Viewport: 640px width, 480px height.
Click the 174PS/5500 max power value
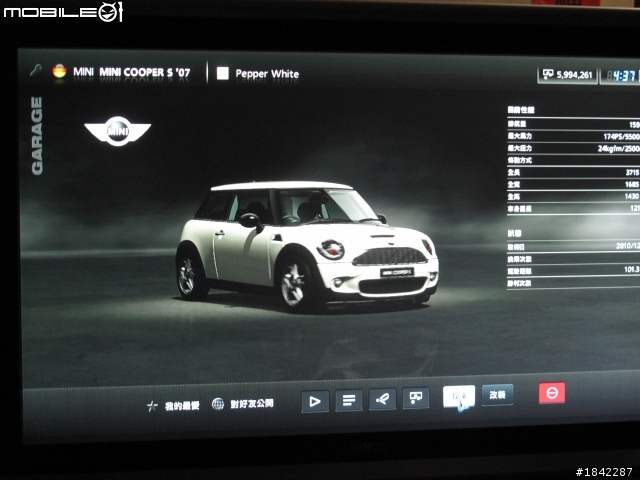coord(621,136)
